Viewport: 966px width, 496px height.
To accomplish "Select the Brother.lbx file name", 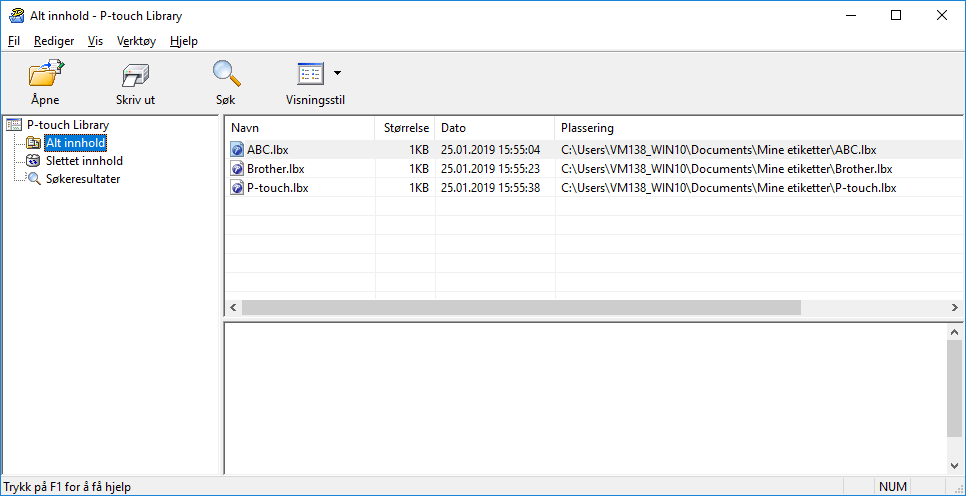I will pos(275,169).
